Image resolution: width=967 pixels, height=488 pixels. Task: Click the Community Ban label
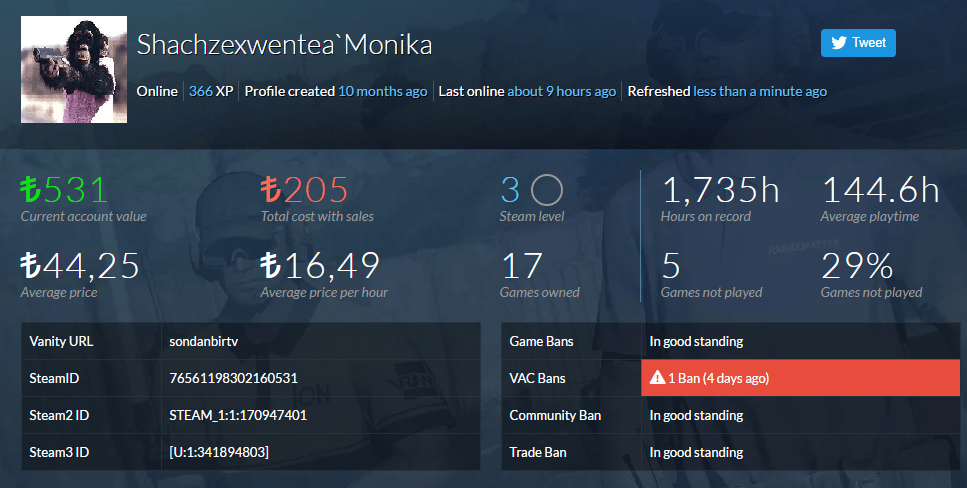tap(555, 415)
